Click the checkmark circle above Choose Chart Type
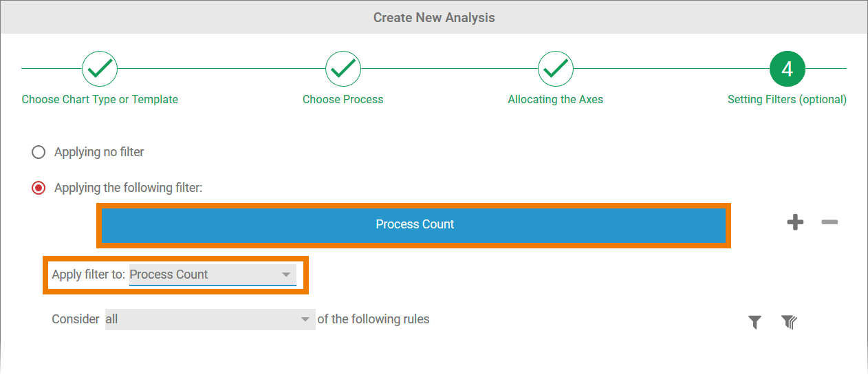 [x=100, y=68]
